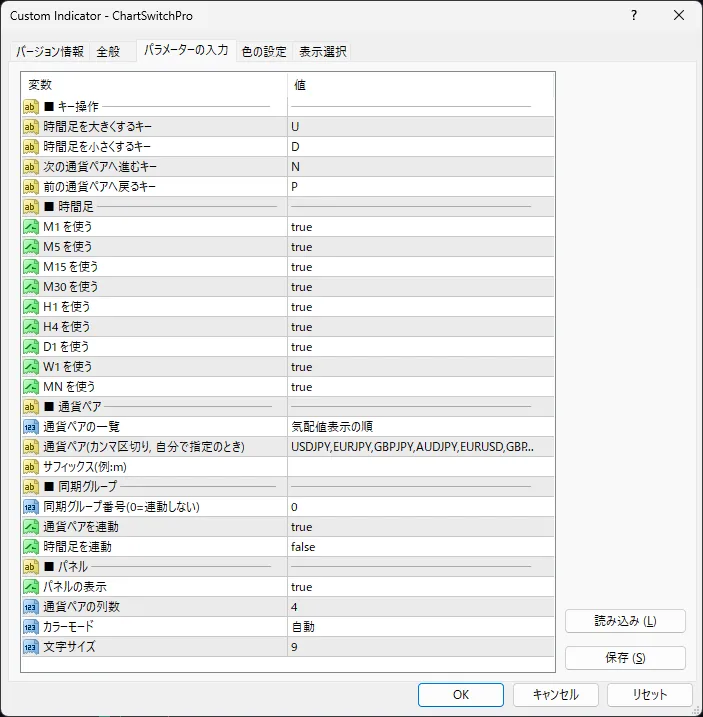Click the bool icon for M30 を使う
703x717 pixels.
(x=31, y=287)
